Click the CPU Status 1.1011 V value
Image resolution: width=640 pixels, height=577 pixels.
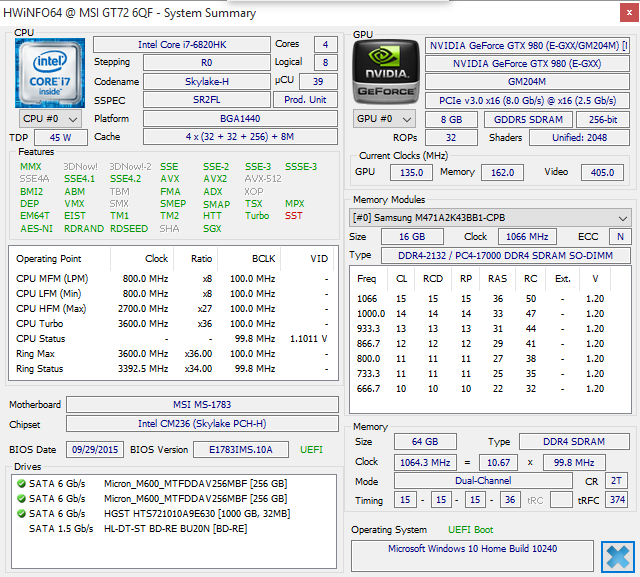(x=308, y=339)
